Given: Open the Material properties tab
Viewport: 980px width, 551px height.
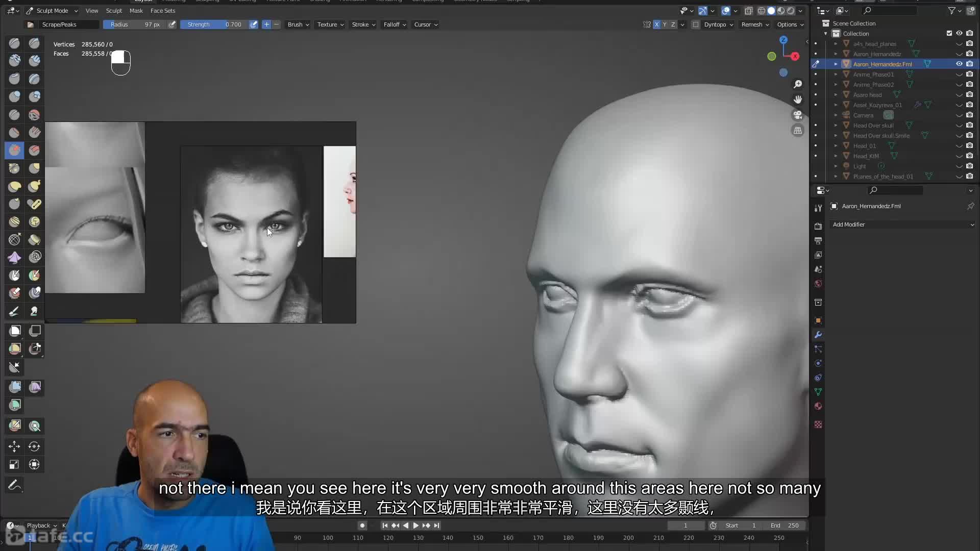Looking at the screenshot, I should (818, 406).
